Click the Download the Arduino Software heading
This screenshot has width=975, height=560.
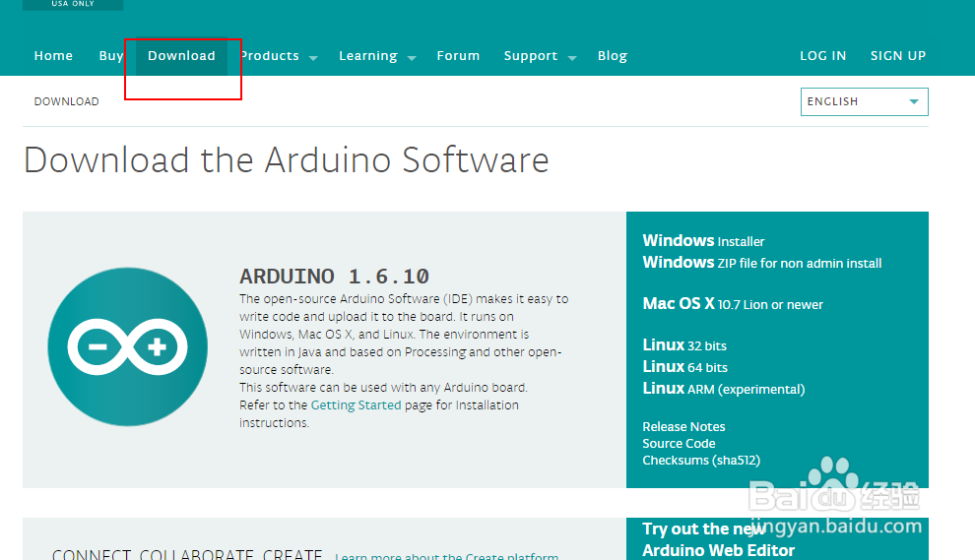tap(287, 160)
